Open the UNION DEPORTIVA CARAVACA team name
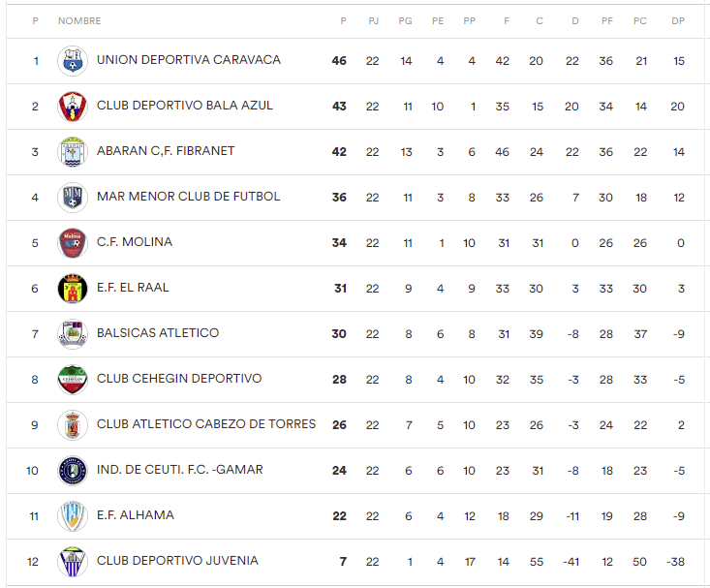The image size is (710, 588). (189, 60)
